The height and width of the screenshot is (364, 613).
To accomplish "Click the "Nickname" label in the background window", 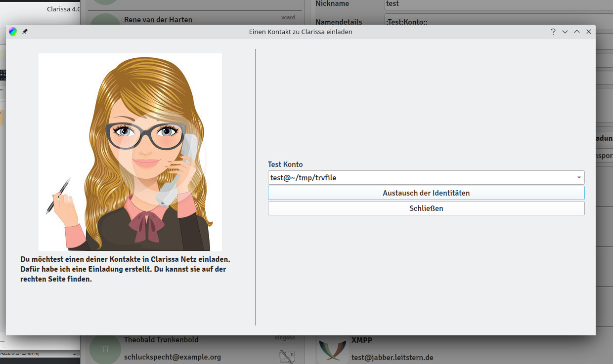I will [332, 4].
